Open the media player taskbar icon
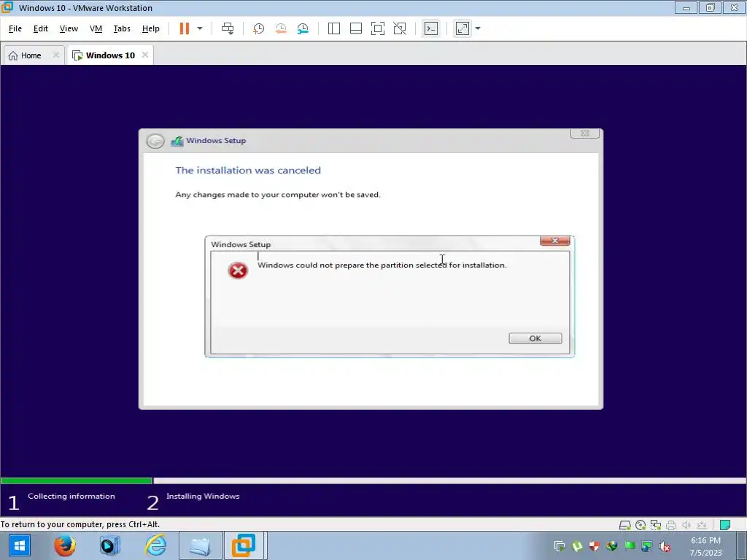This screenshot has height=560, width=747. (x=110, y=545)
